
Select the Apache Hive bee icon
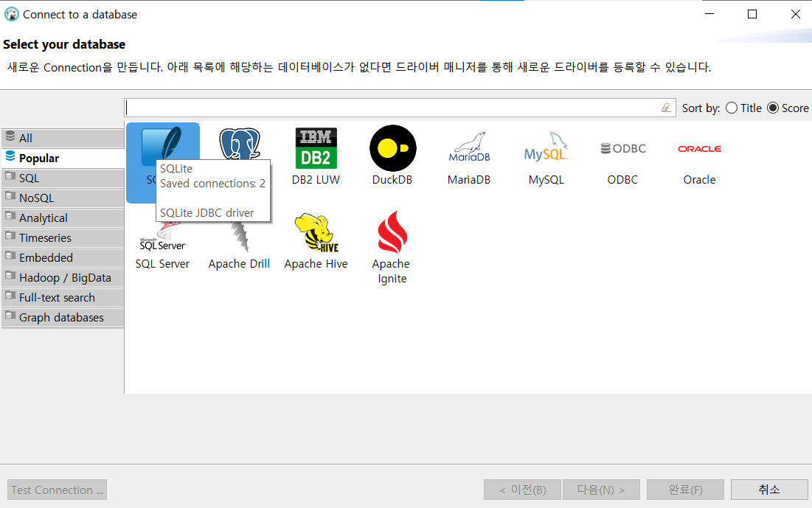316,232
